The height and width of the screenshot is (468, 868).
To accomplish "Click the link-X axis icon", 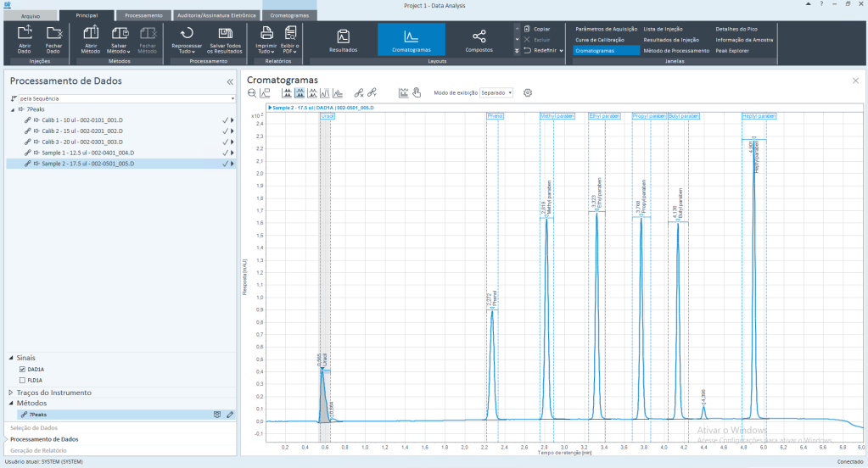I will (x=359, y=93).
